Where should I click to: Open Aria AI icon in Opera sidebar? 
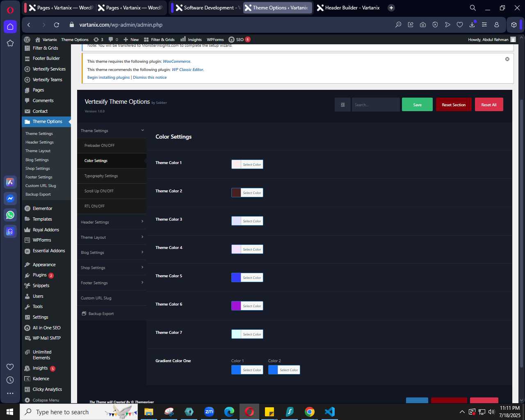coord(10,182)
